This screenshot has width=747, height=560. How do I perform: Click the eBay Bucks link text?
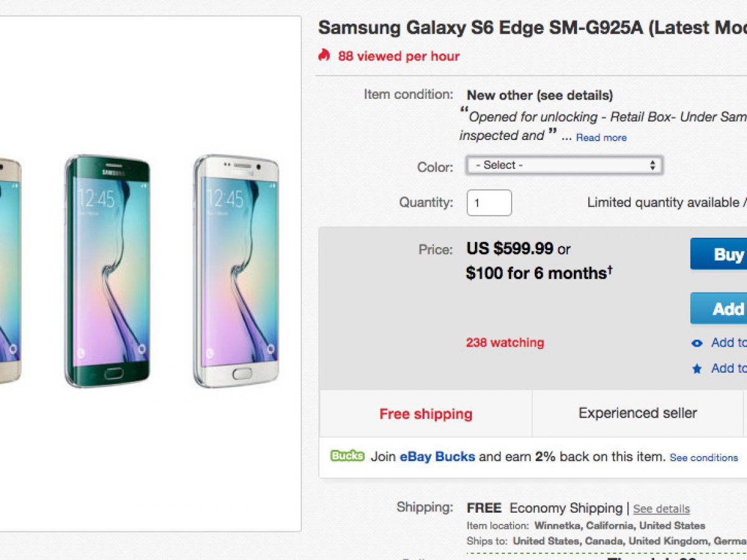[x=437, y=457]
